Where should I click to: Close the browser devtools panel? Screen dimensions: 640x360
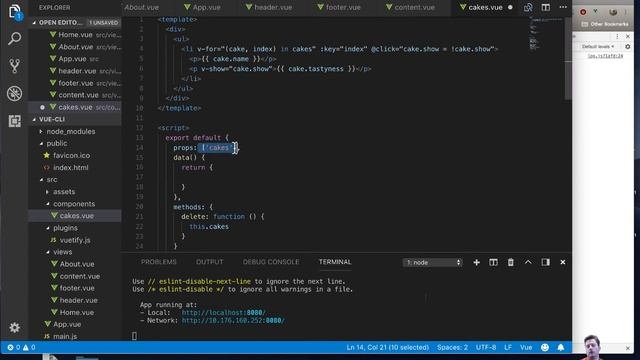[x=628, y=36]
